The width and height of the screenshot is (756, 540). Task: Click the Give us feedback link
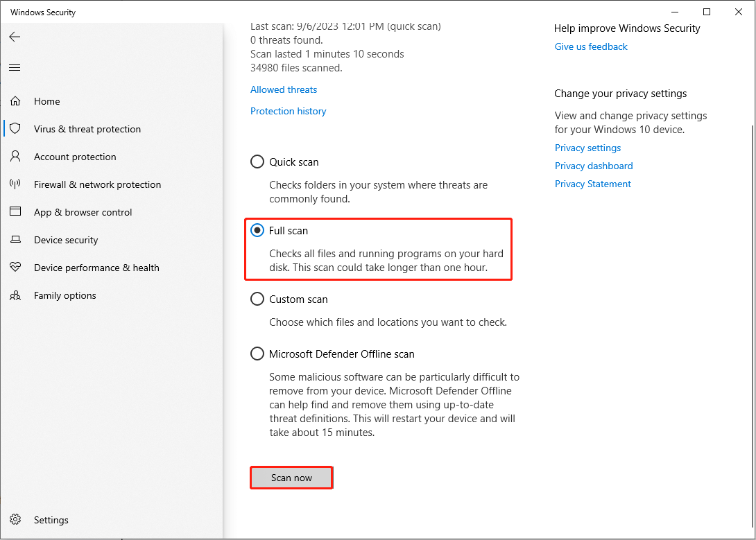[590, 46]
